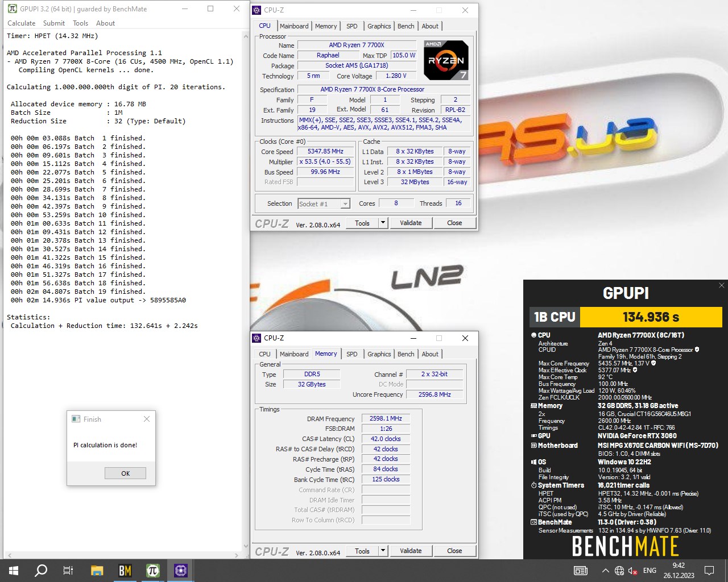
Task: Open the Calculate menu in GPUPI
Action: 21,23
